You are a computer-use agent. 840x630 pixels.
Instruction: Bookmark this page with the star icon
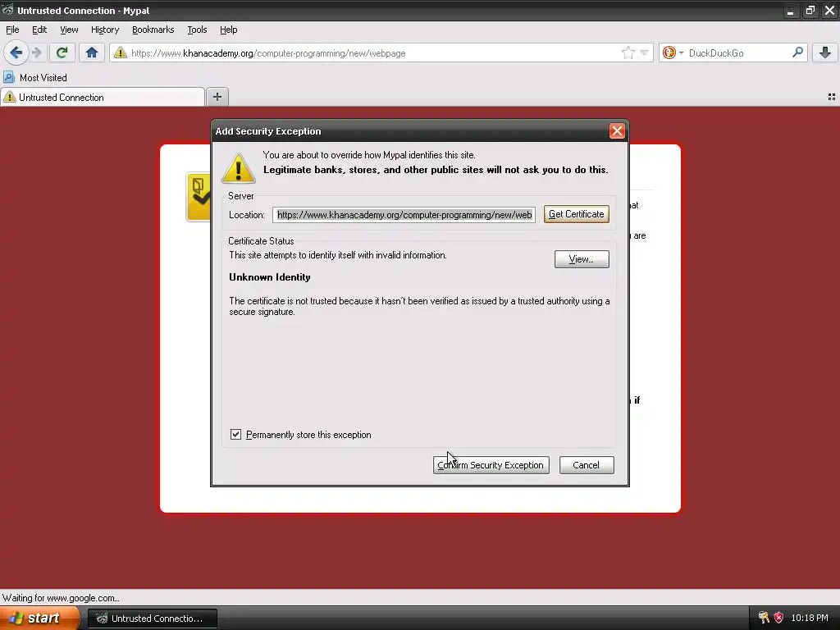(628, 52)
